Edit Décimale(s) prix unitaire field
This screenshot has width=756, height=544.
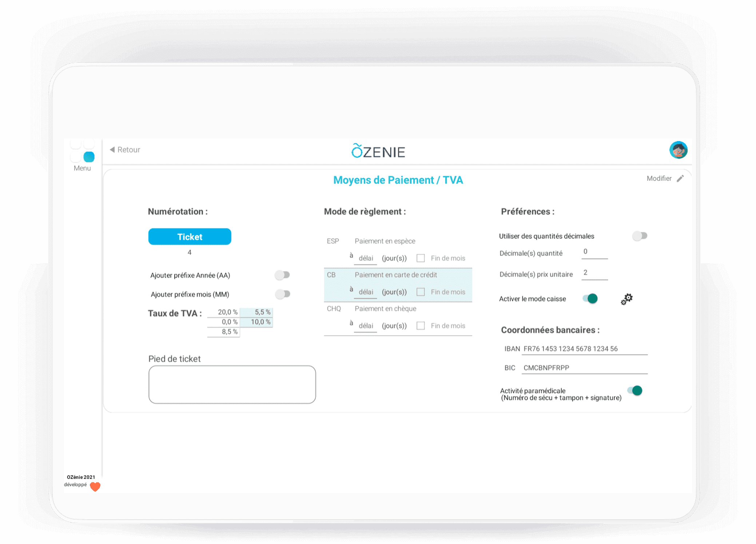(x=594, y=274)
